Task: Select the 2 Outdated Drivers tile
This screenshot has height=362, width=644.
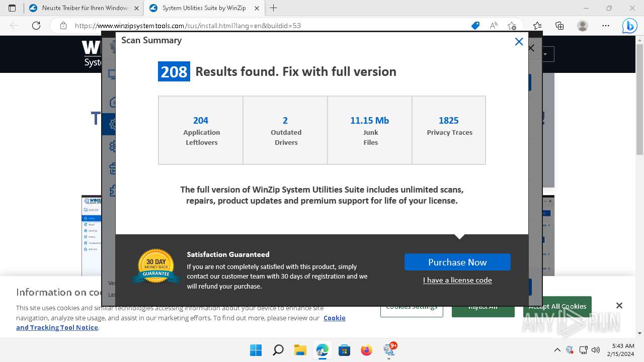Action: 285,130
